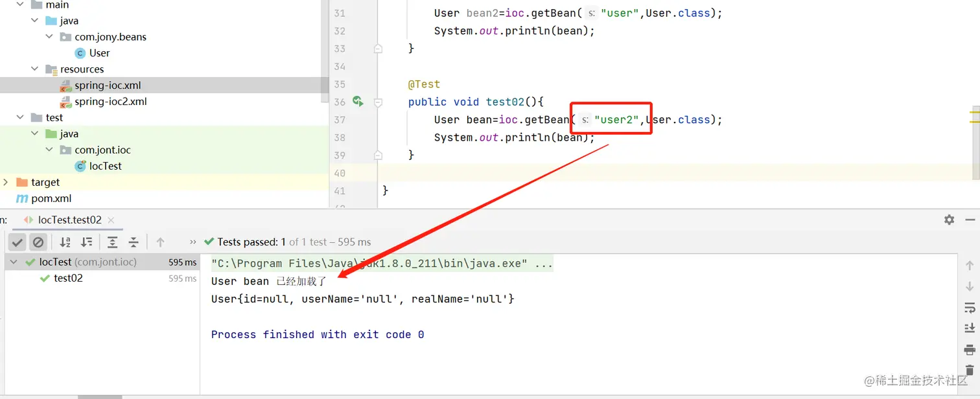Click the spring-ioc2.xml file icon
The width and height of the screenshot is (980, 399).
(x=65, y=102)
